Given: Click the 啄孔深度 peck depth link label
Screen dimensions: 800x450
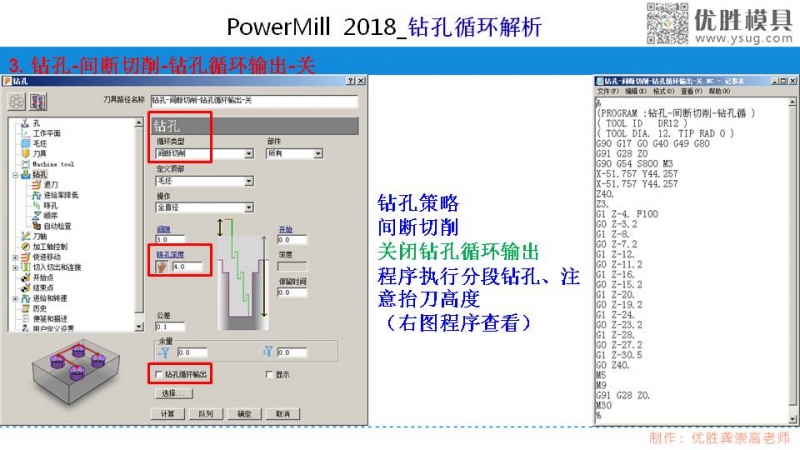Looking at the screenshot, I should click(x=170, y=255).
